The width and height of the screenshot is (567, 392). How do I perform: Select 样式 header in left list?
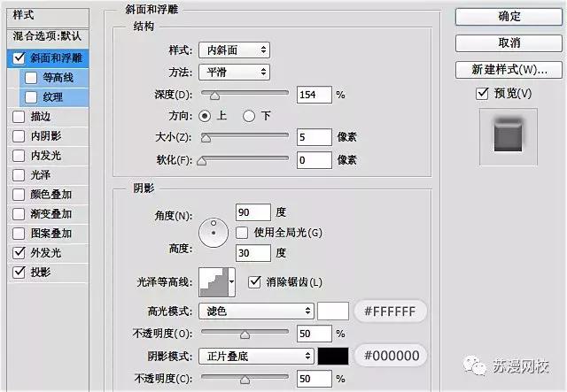[48, 16]
